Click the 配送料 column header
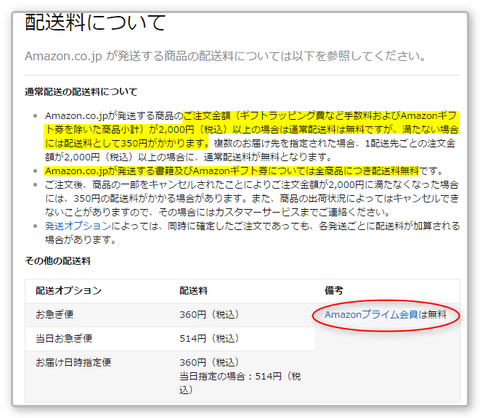Image resolution: width=480 pixels, height=418 pixels. [x=194, y=291]
